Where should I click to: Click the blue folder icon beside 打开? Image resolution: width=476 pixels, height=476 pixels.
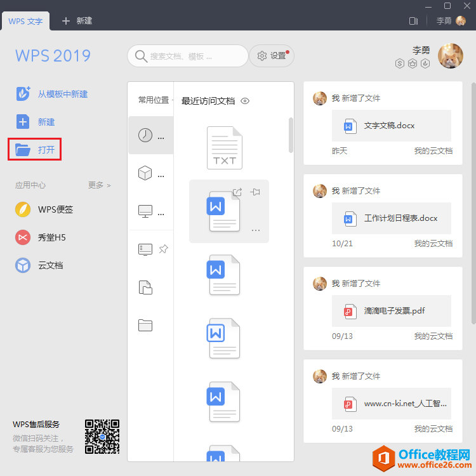click(23, 149)
